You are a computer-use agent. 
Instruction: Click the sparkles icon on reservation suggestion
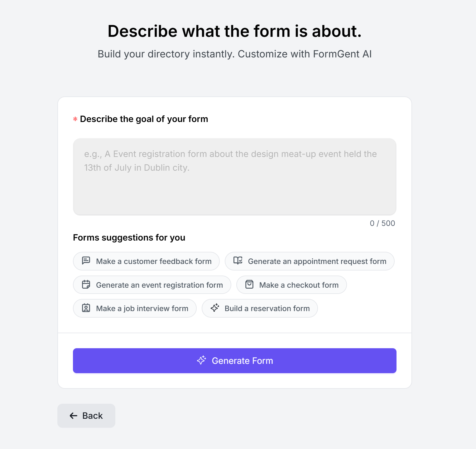[215, 308]
